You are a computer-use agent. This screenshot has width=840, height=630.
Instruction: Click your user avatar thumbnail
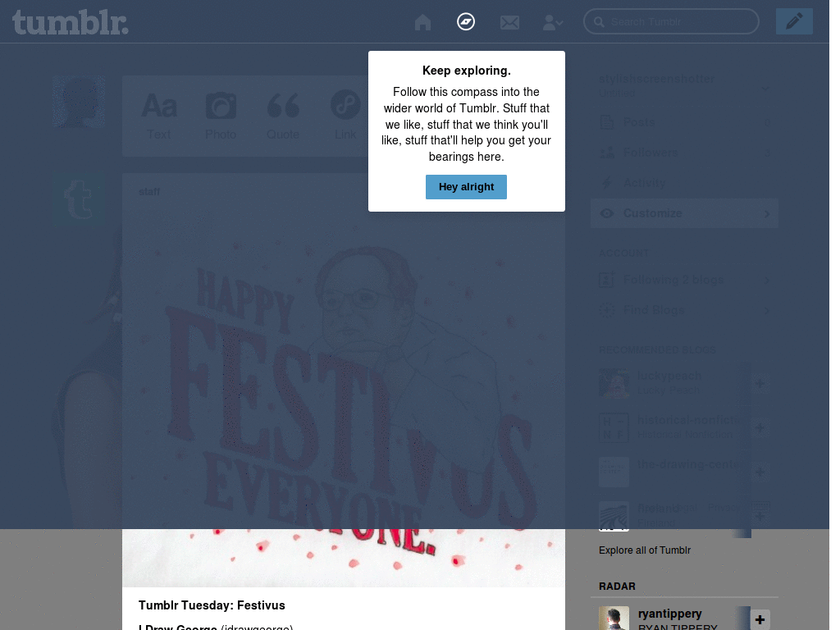tap(79, 102)
